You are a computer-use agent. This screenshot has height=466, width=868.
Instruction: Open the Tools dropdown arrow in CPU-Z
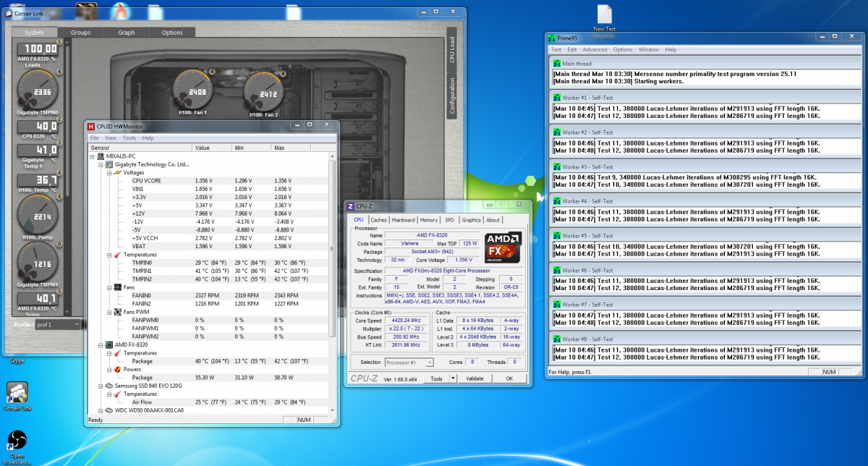(453, 378)
